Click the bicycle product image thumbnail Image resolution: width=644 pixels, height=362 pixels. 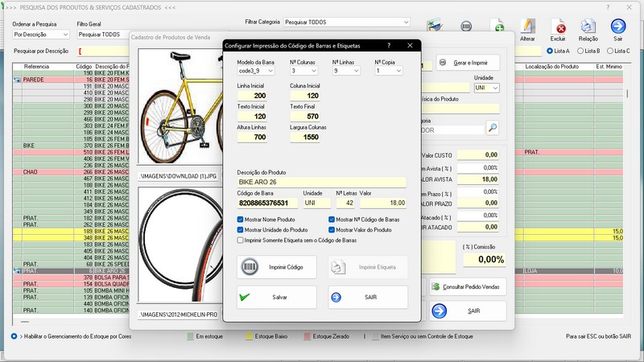[180, 106]
